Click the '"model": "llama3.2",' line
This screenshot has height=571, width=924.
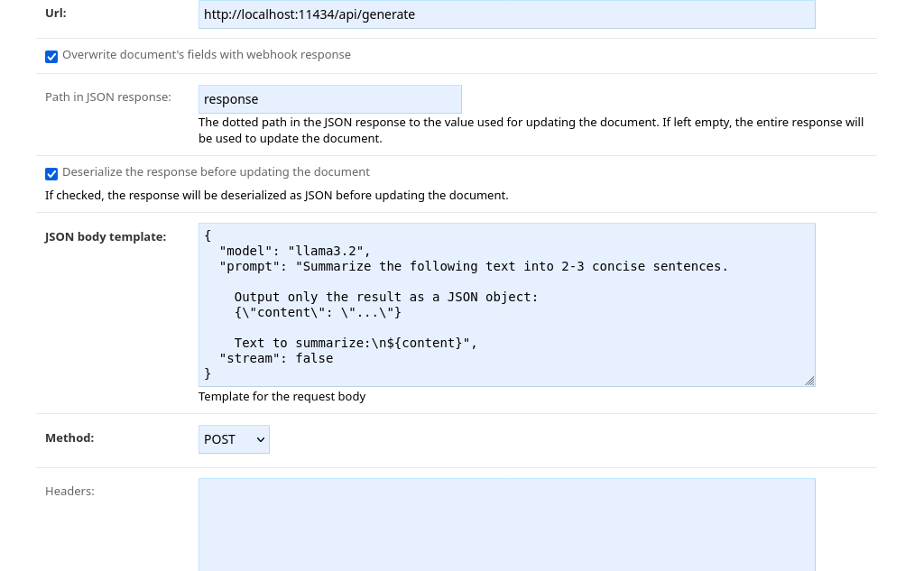(x=295, y=251)
